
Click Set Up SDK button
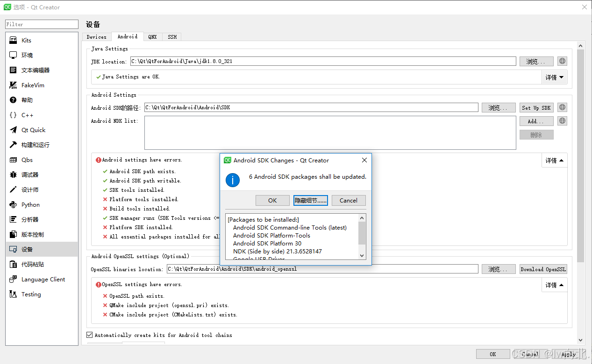click(x=536, y=107)
